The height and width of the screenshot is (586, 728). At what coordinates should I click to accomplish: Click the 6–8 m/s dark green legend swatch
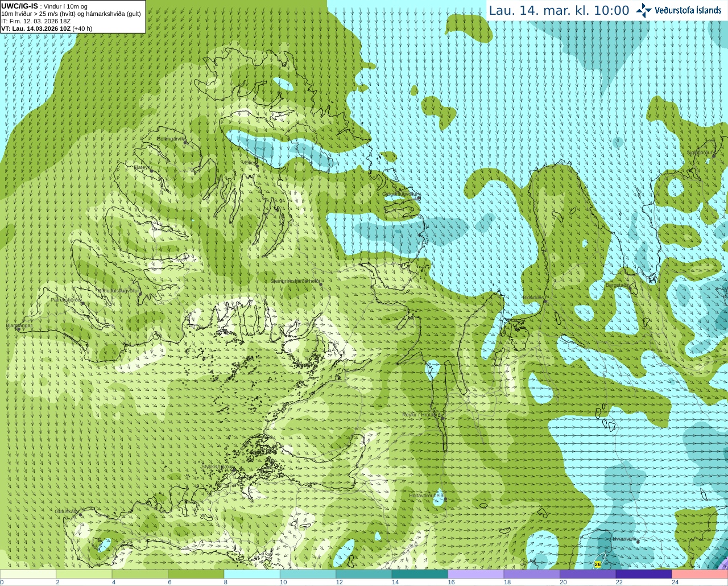click(x=196, y=574)
